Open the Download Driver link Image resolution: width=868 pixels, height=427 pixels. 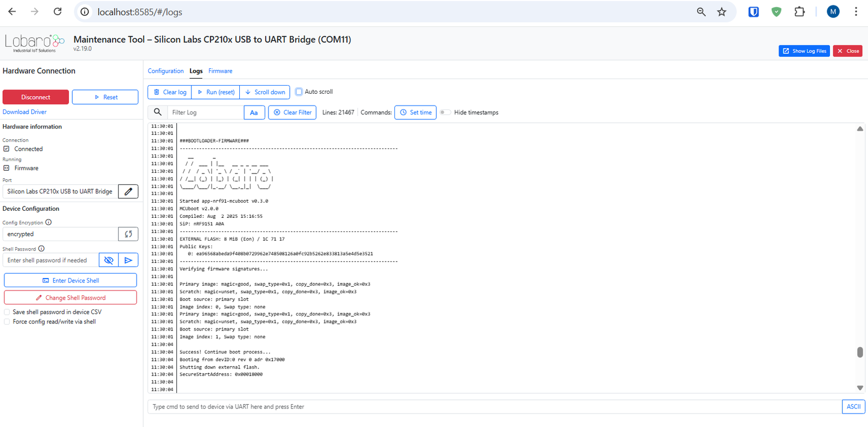(x=24, y=112)
